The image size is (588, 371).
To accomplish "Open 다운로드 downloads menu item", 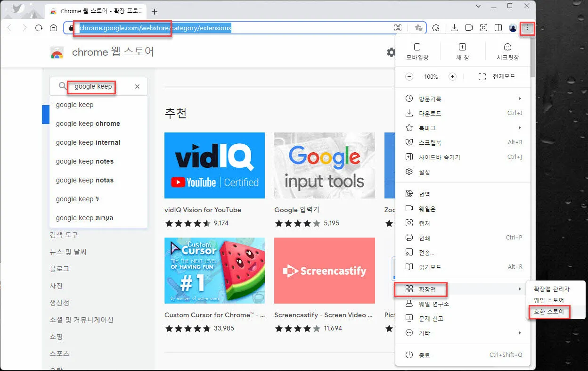I will click(463, 113).
